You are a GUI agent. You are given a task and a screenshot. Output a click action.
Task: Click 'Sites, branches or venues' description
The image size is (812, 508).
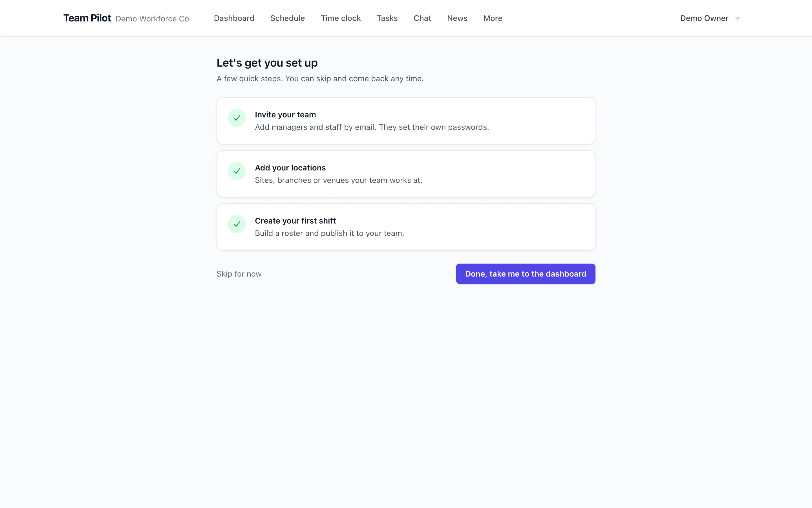pyautogui.click(x=338, y=180)
